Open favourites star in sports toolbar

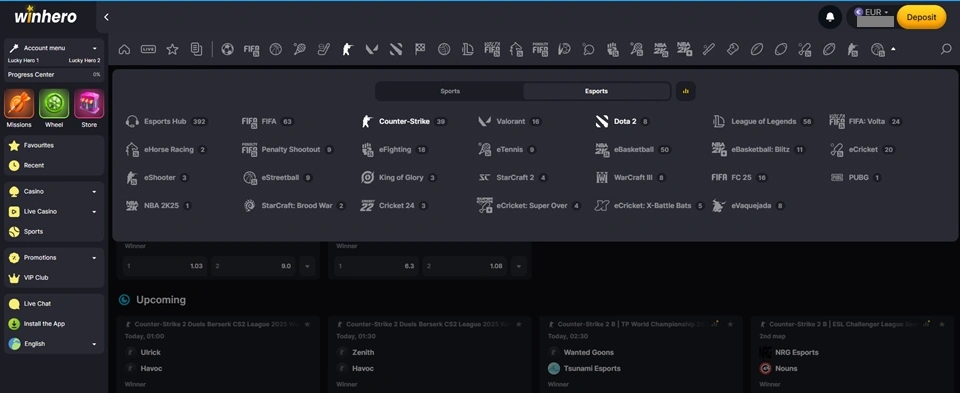[x=173, y=50]
